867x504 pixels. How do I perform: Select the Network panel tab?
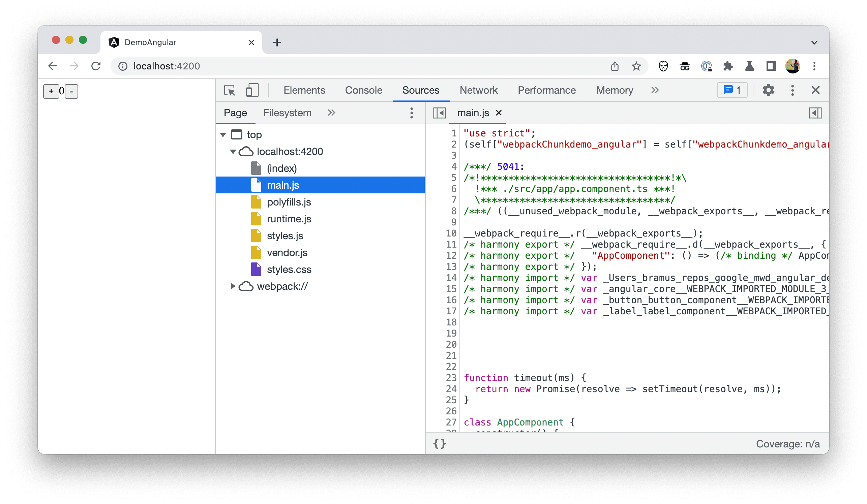479,90
